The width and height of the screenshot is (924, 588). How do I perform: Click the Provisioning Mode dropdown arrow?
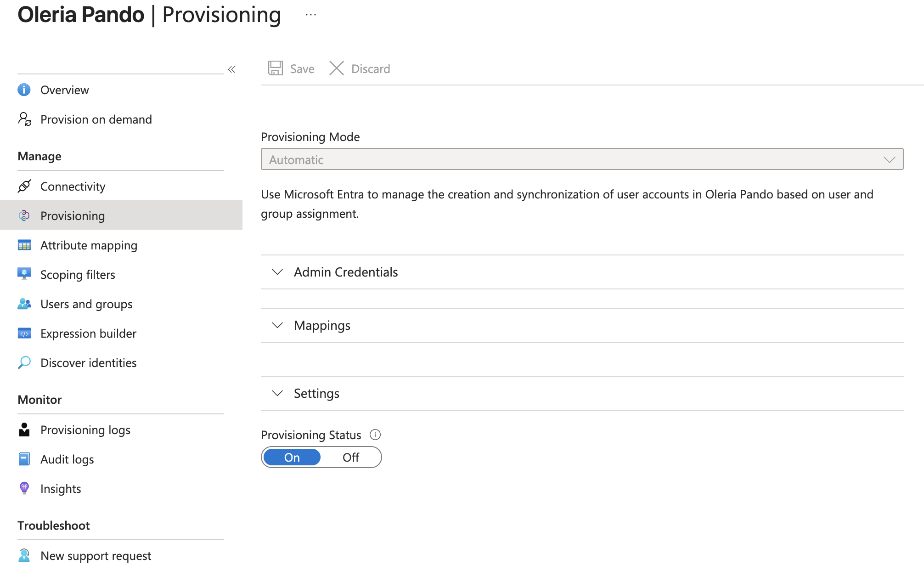(890, 160)
